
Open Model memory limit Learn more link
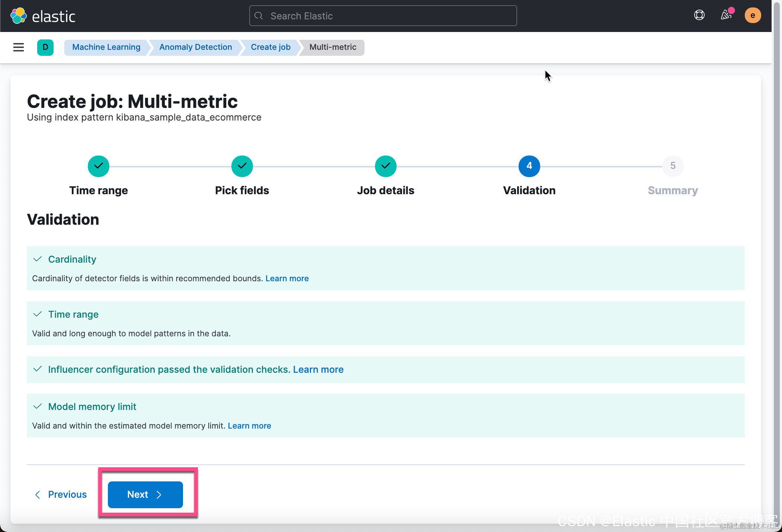249,426
